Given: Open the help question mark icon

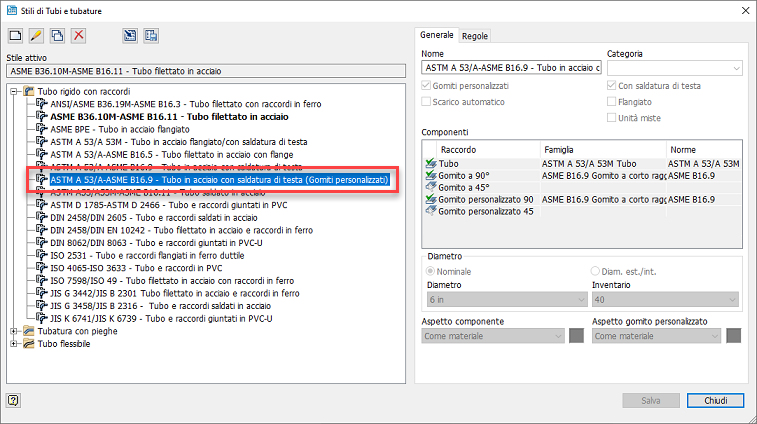Looking at the screenshot, I should [x=14, y=400].
